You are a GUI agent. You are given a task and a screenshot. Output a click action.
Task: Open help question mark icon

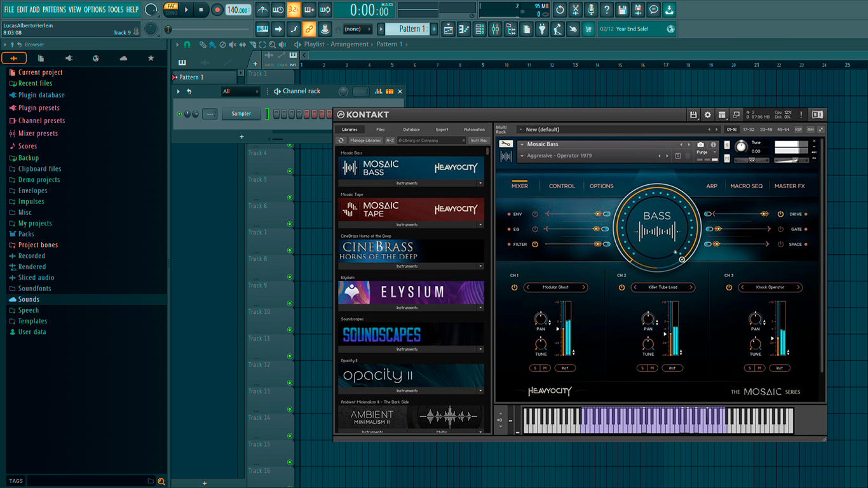pyautogui.click(x=607, y=10)
